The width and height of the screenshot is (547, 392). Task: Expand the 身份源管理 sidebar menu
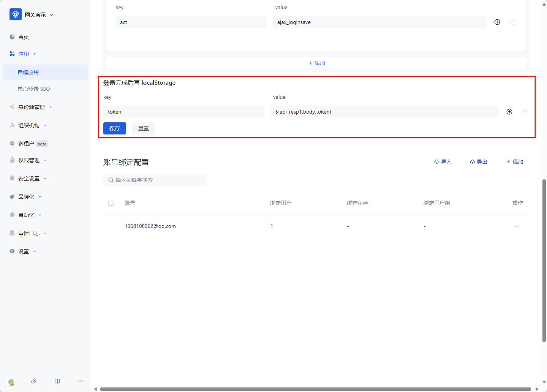tap(32, 107)
